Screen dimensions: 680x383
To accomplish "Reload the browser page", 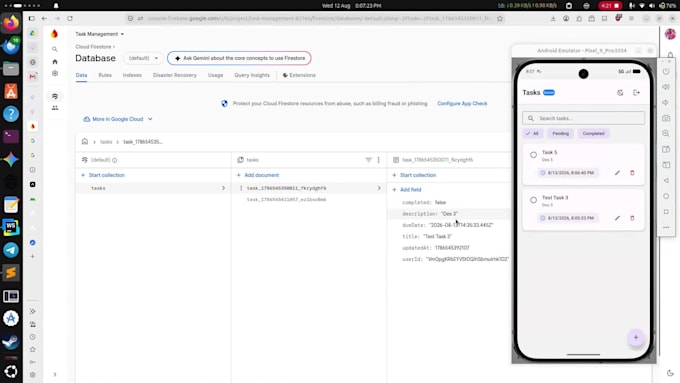I will tap(70, 19).
